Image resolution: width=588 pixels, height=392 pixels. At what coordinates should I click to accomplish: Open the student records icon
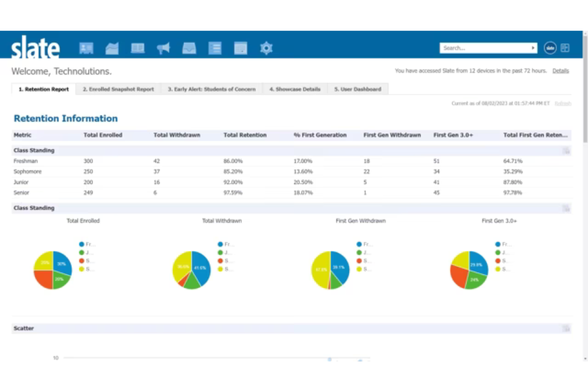[x=86, y=48]
